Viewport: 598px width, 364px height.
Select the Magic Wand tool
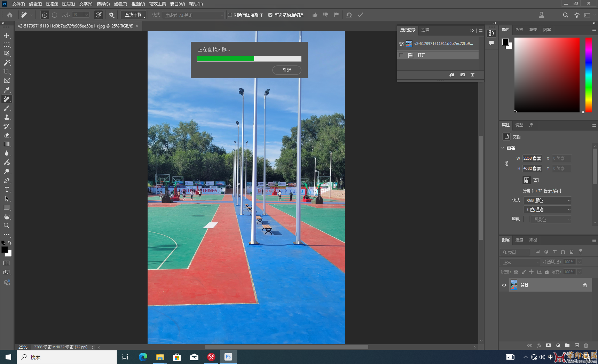[7, 63]
